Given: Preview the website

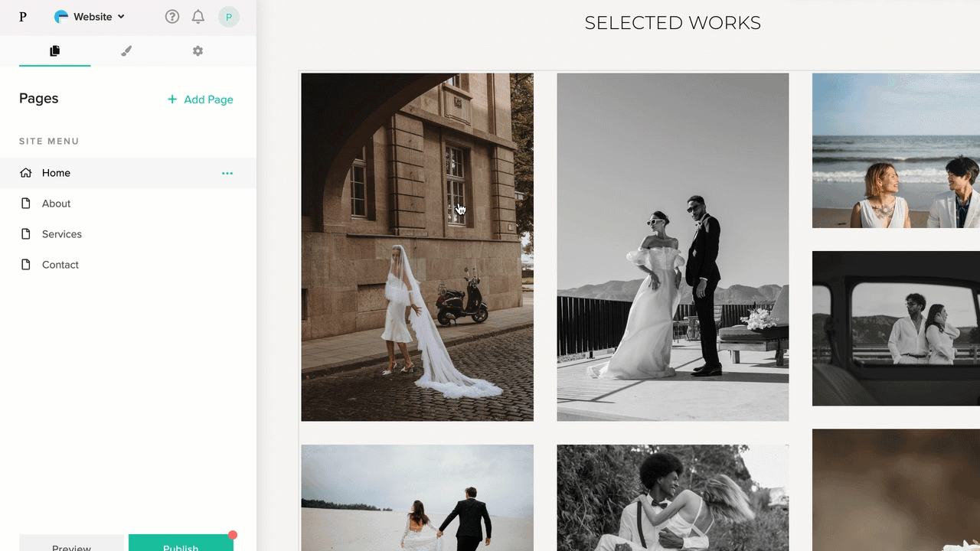Looking at the screenshot, I should pyautogui.click(x=71, y=546).
